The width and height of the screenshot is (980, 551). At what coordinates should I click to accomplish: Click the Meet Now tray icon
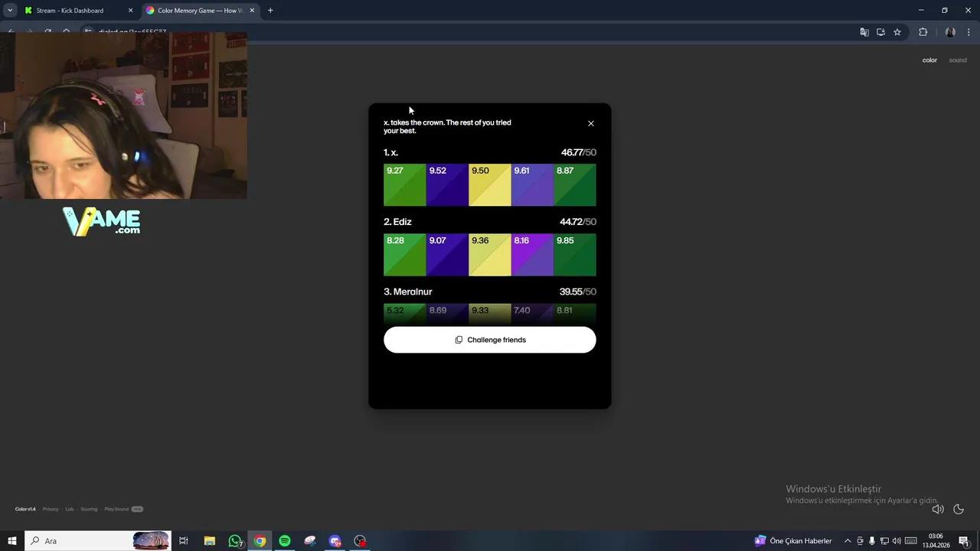tap(860, 541)
